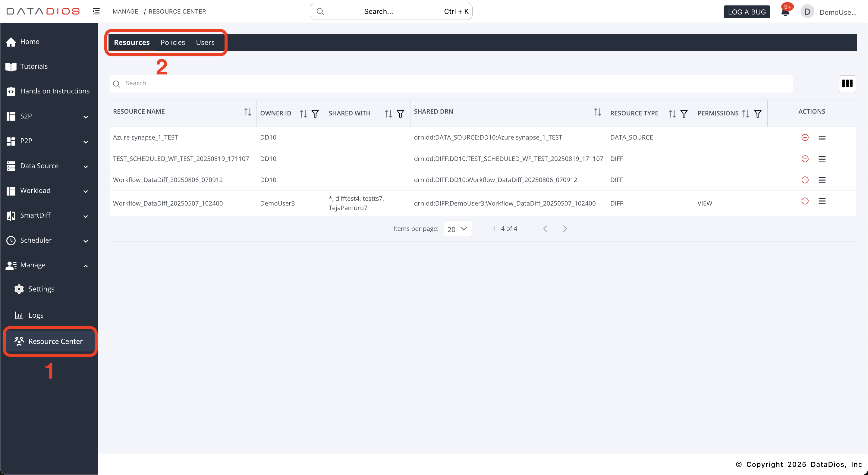Sort the Shared DRN column

coord(597,112)
